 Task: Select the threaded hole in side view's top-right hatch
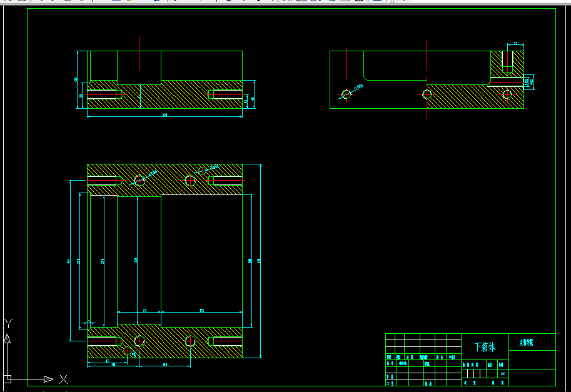(x=507, y=61)
